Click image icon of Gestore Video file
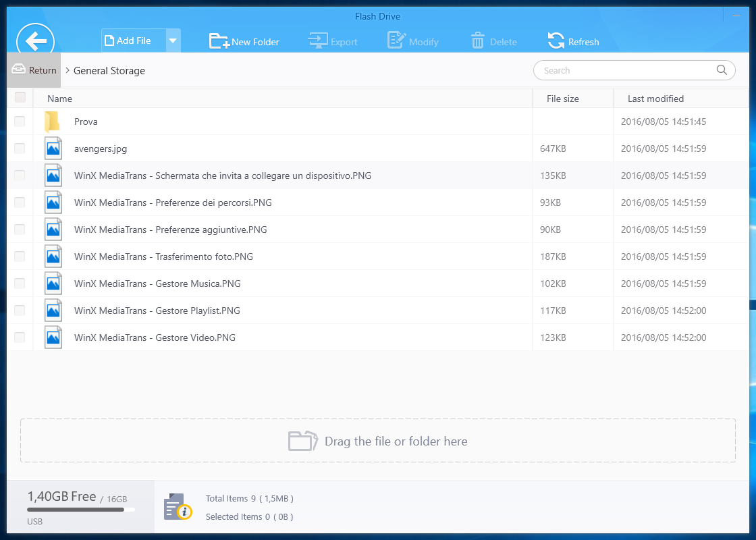Screen dimensions: 756x540 (x=53, y=337)
